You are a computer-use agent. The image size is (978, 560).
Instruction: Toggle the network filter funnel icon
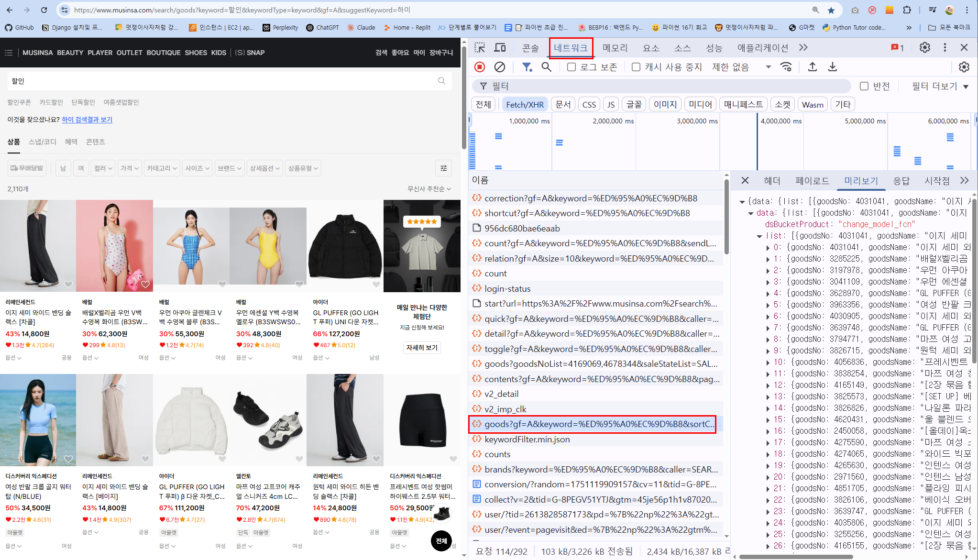pos(527,67)
